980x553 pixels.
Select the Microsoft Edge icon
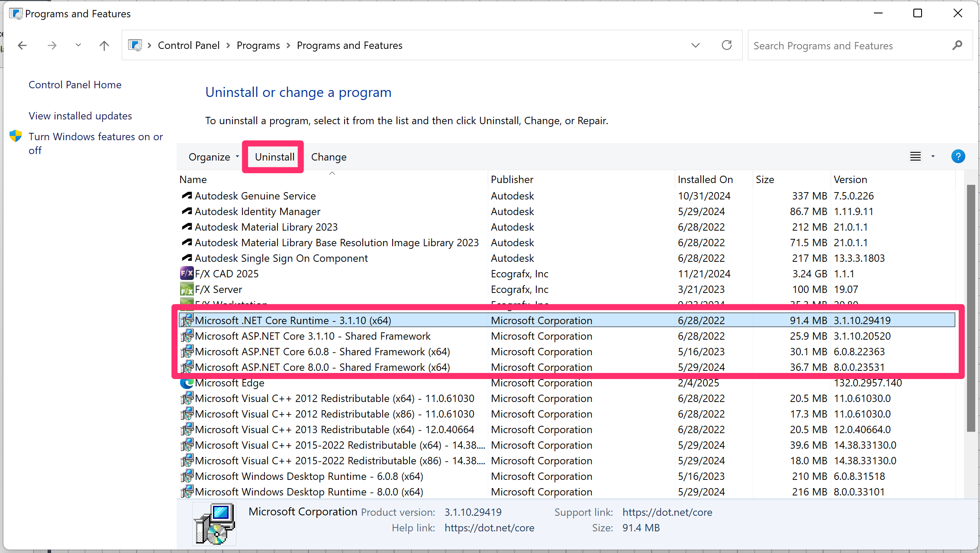187,383
